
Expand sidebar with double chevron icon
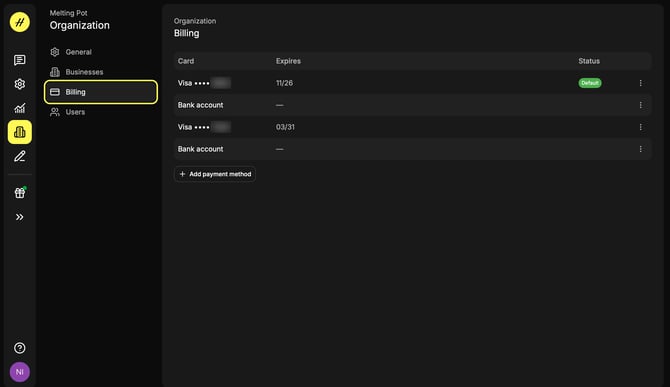tap(20, 217)
